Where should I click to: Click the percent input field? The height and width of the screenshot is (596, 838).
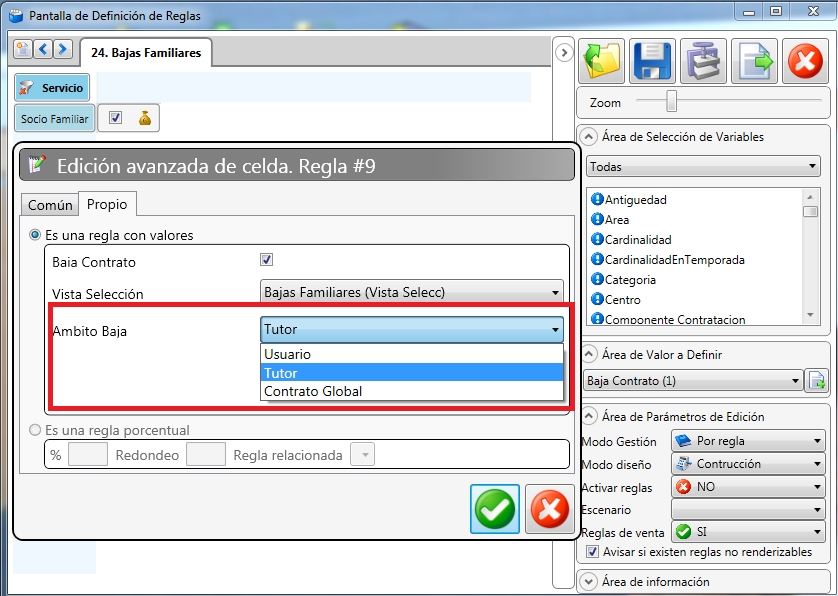pyautogui.click(x=88, y=455)
